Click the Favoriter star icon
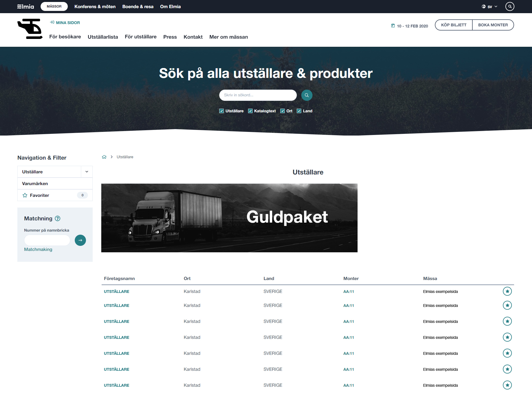532x401 pixels. point(25,195)
